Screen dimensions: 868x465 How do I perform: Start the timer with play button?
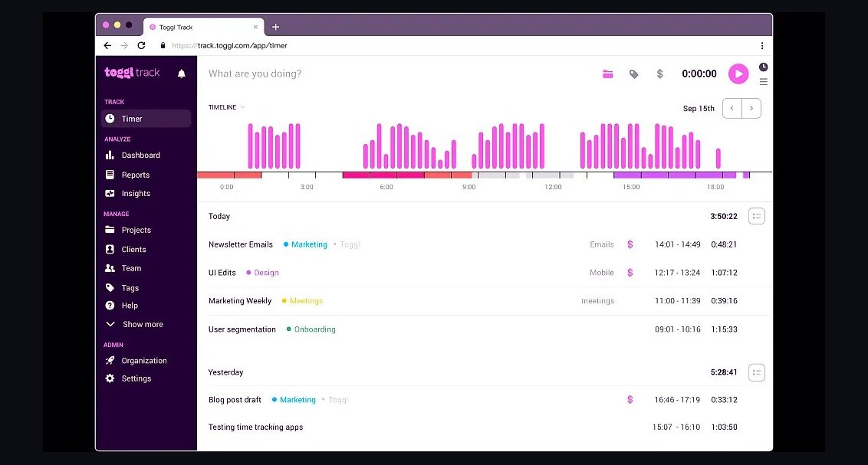(x=738, y=74)
